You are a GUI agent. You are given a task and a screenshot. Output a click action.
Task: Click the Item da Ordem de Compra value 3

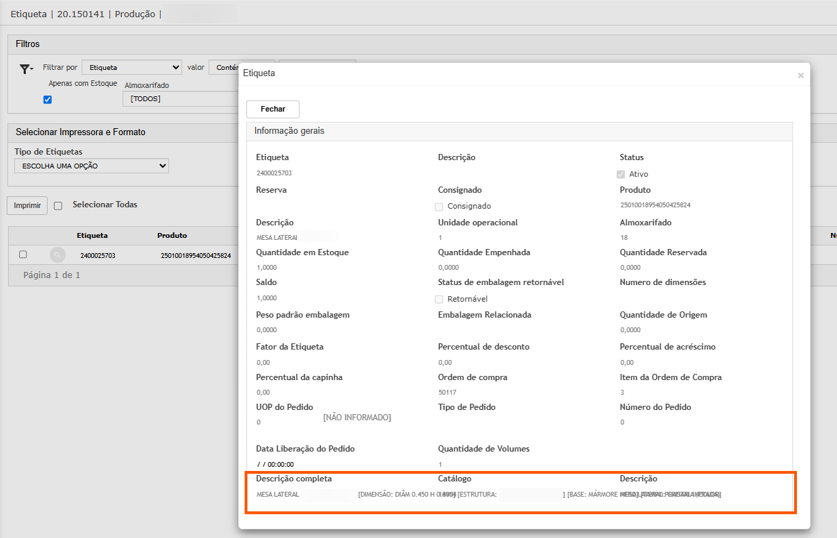click(x=622, y=392)
